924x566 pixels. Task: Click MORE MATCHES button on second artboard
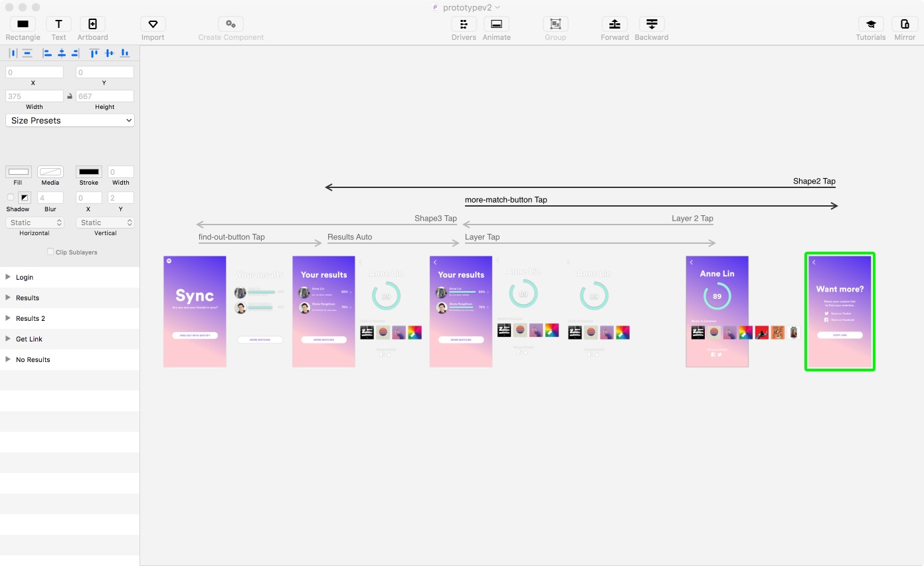(x=323, y=339)
